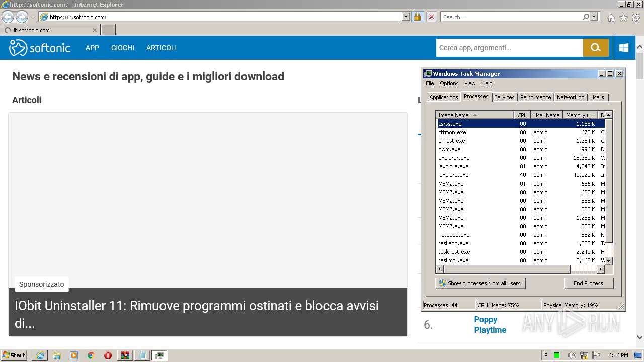The image size is (644, 362).
Task: Open the ARTICOLI section on Softonic
Action: pos(162,48)
